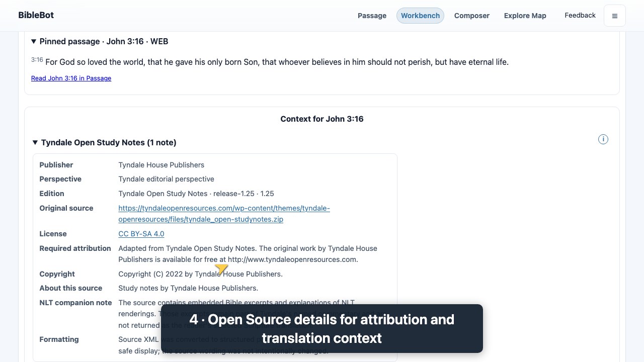Open the Tyndale original source zip link
The width and height of the screenshot is (644, 362).
coord(224,214)
